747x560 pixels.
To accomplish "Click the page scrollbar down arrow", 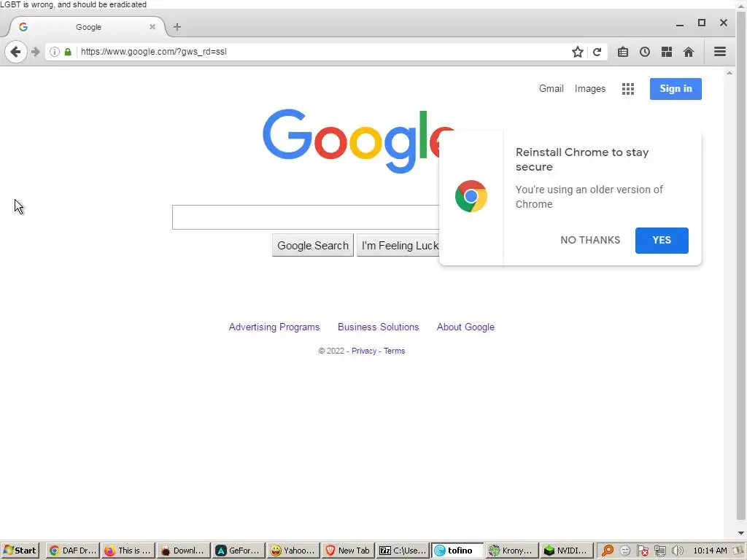I will pyautogui.click(x=740, y=533).
